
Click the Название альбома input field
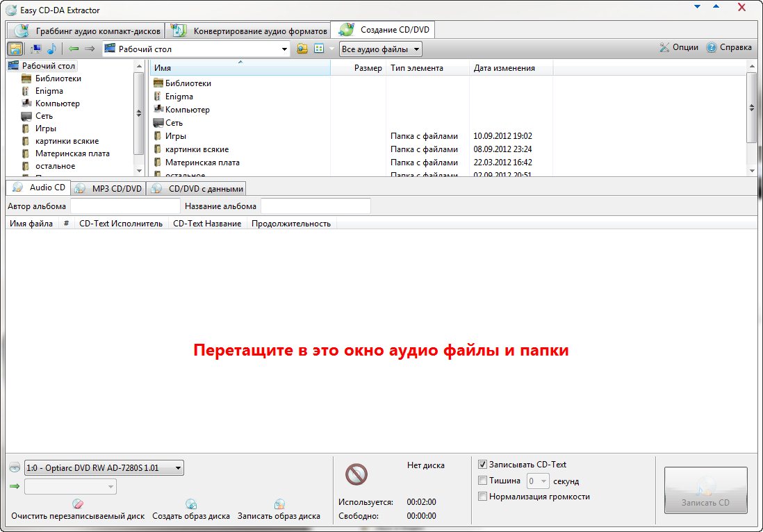click(315, 206)
